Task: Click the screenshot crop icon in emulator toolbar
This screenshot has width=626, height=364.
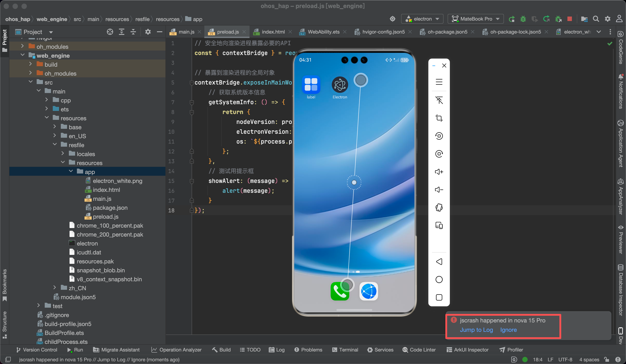Action: [x=439, y=118]
